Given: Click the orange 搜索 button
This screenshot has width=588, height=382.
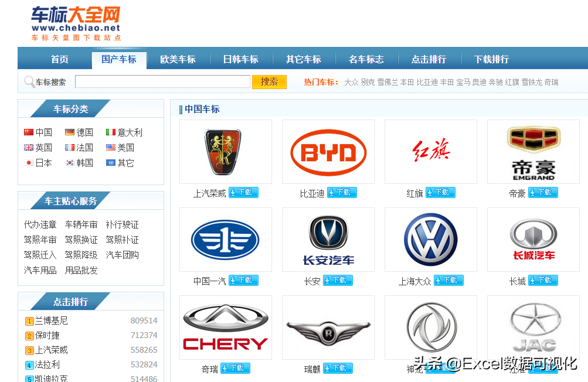Looking at the screenshot, I should [269, 81].
